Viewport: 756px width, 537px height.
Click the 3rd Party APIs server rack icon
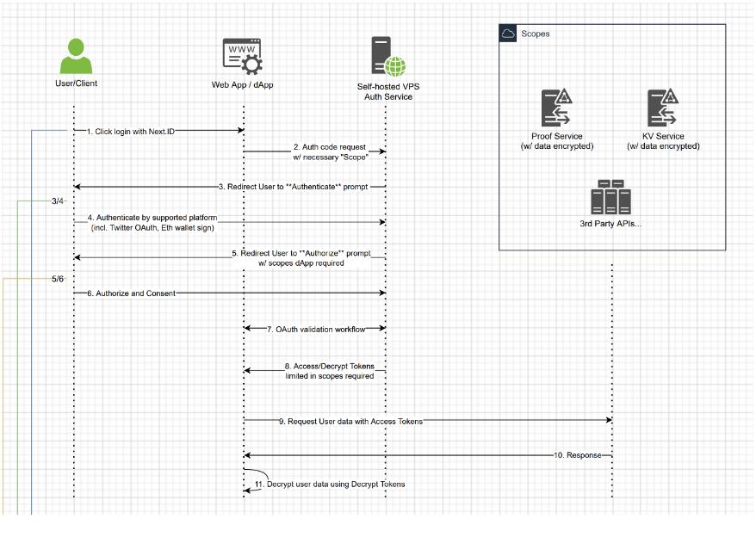point(610,197)
